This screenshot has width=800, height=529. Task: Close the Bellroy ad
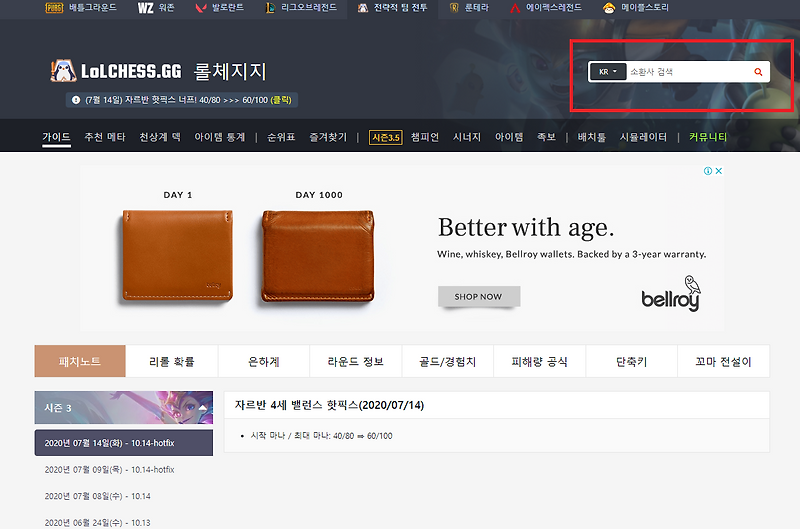pos(718,171)
